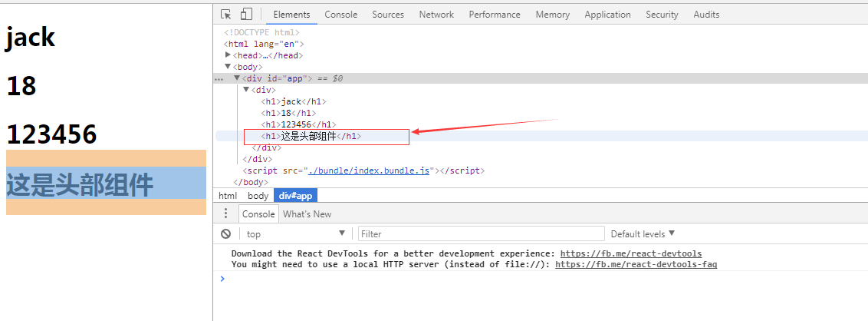This screenshot has height=321, width=868.
Task: Click the ellipsis beside div id="app" row
Action: point(219,79)
